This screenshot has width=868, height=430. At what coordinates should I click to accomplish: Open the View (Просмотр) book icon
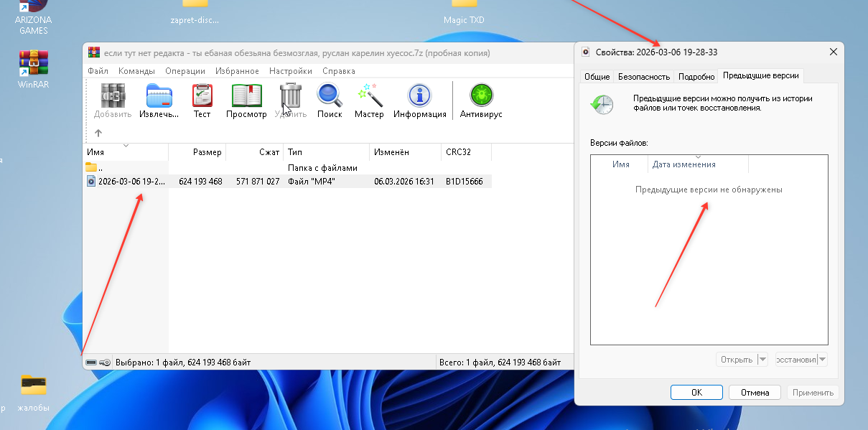point(246,97)
